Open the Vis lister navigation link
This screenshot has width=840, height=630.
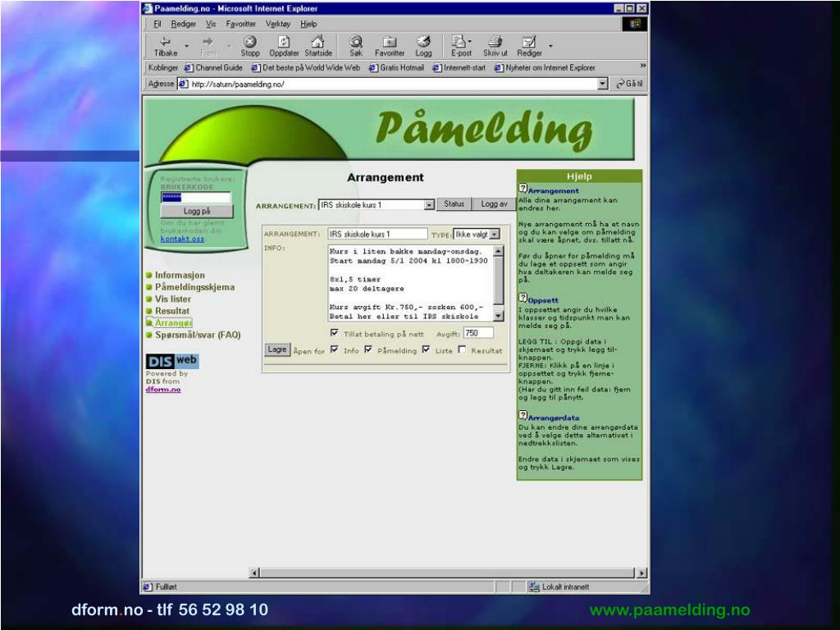coord(172,299)
